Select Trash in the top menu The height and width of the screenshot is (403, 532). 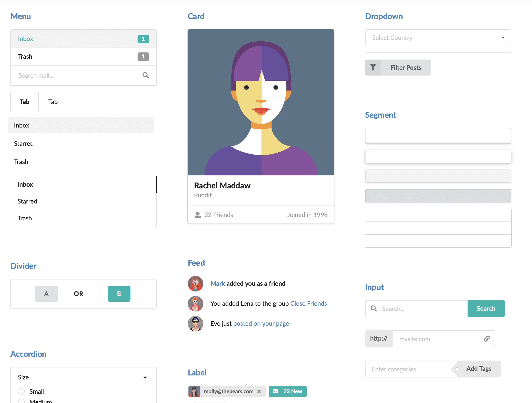[25, 56]
